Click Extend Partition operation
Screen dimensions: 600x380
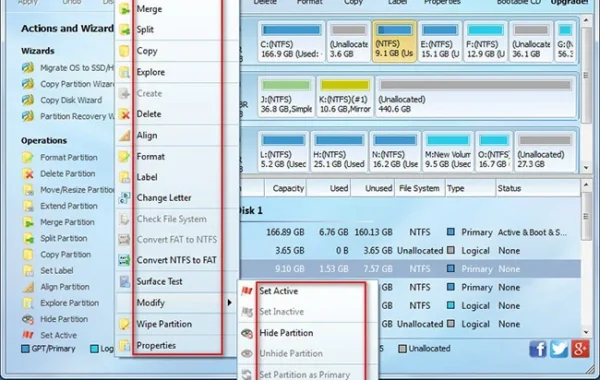pyautogui.click(x=68, y=206)
